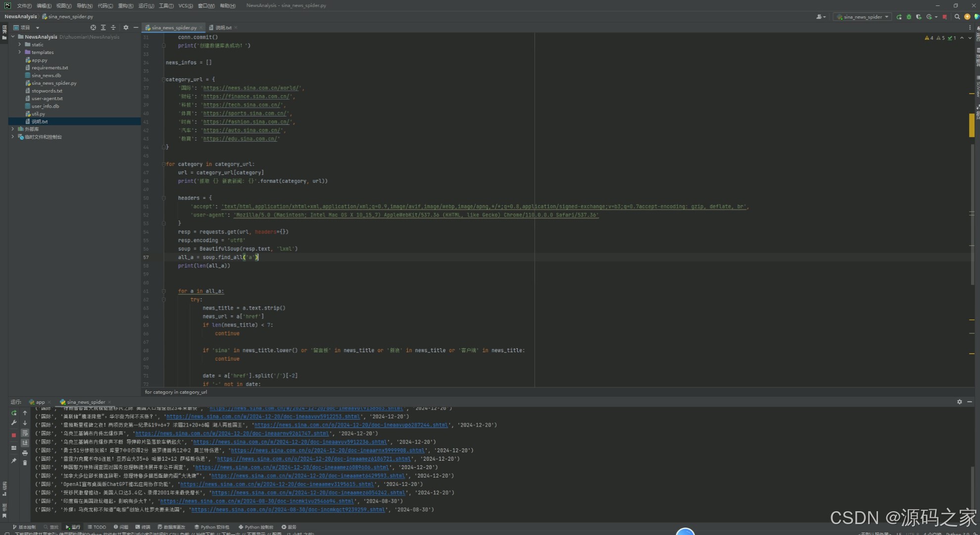980x535 pixels.
Task: Open finance.sina.com.cn URL link in code
Action: click(246, 97)
